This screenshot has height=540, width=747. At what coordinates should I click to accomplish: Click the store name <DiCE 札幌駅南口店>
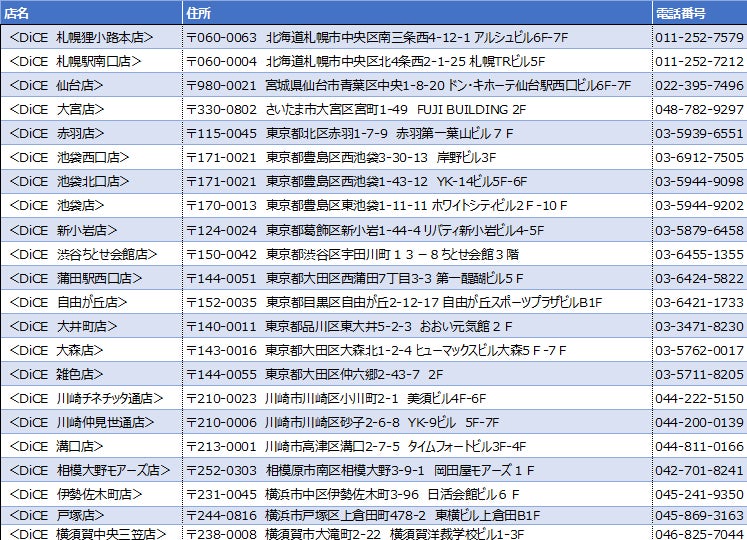coord(75,61)
